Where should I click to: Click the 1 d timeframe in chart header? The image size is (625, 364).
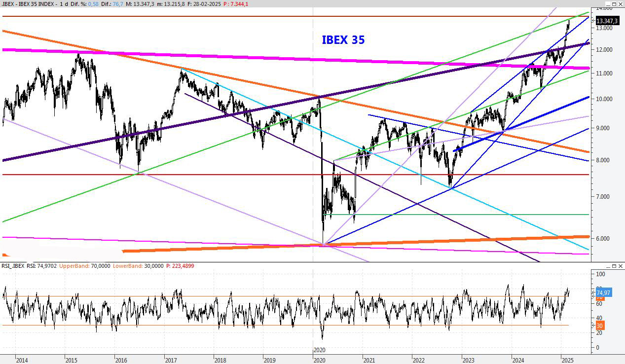(64, 4)
